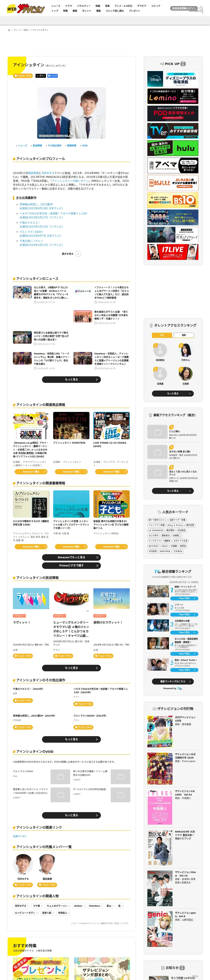Screen dimensions: 210x980
Task: Open the ニュース menu in header
Action: coord(56,6)
